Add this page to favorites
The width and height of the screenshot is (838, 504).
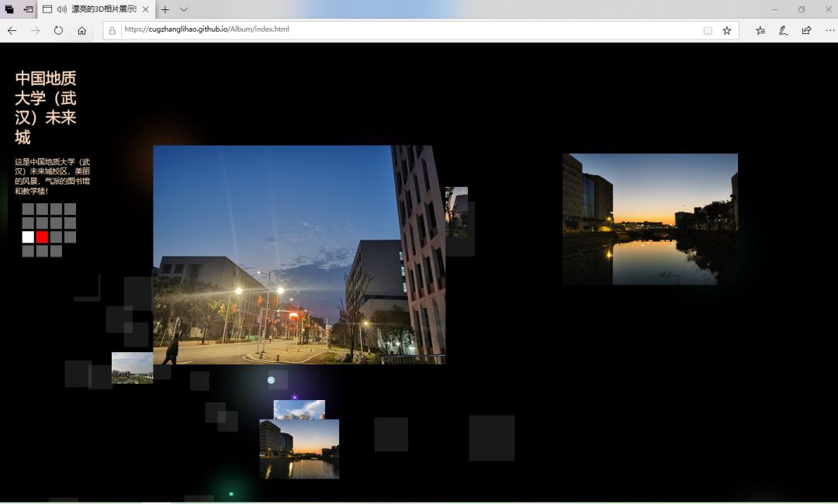[727, 30]
